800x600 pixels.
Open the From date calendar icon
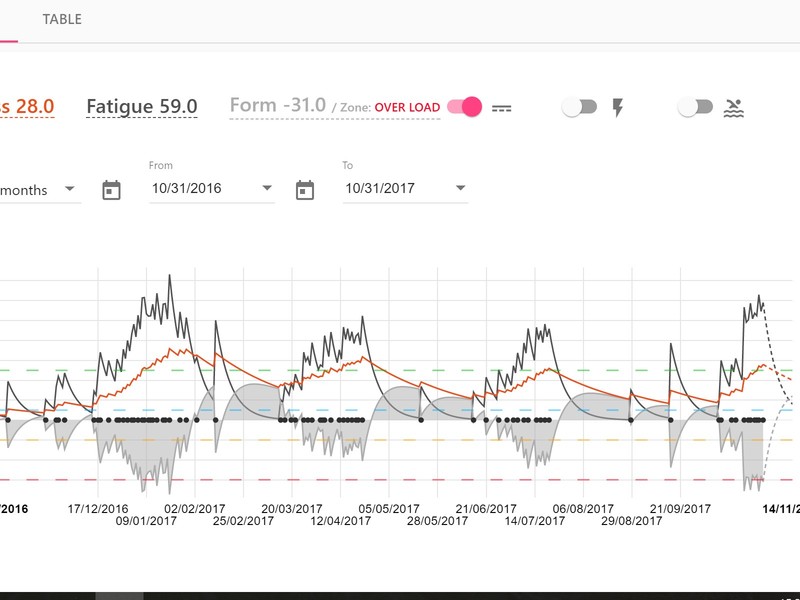pos(111,190)
